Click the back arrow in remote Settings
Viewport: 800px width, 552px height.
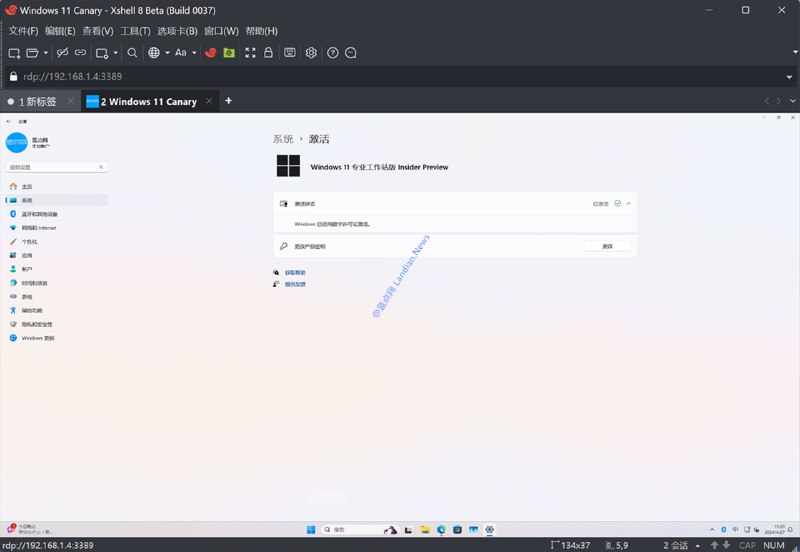[x=9, y=121]
